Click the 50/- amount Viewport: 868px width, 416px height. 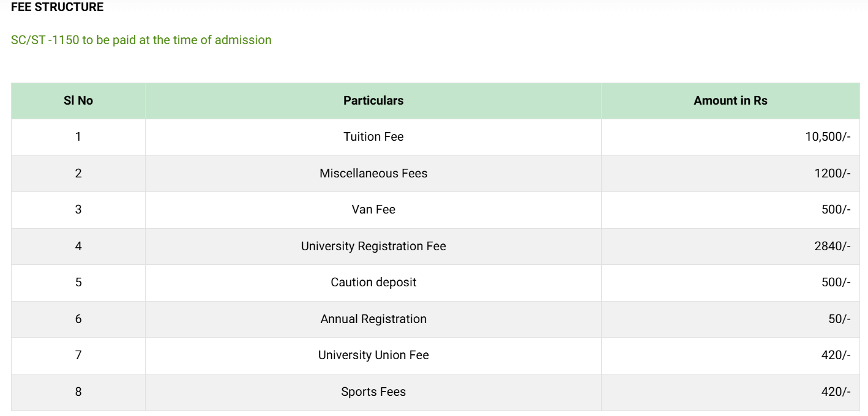tap(839, 319)
